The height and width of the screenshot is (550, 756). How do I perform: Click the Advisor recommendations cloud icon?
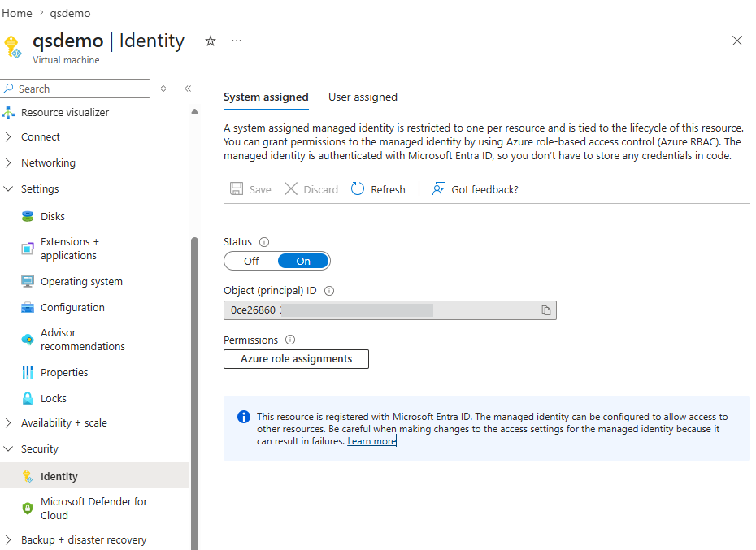(28, 340)
